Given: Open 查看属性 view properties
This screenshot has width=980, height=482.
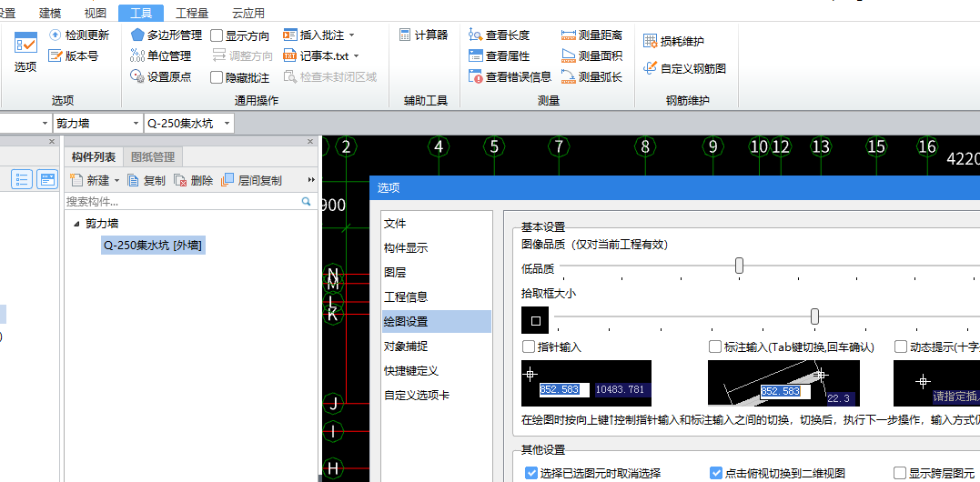Looking at the screenshot, I should (499, 55).
